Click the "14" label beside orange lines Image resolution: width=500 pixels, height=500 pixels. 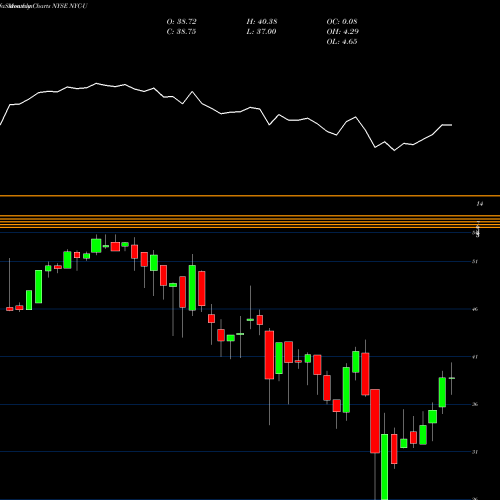[479, 203]
